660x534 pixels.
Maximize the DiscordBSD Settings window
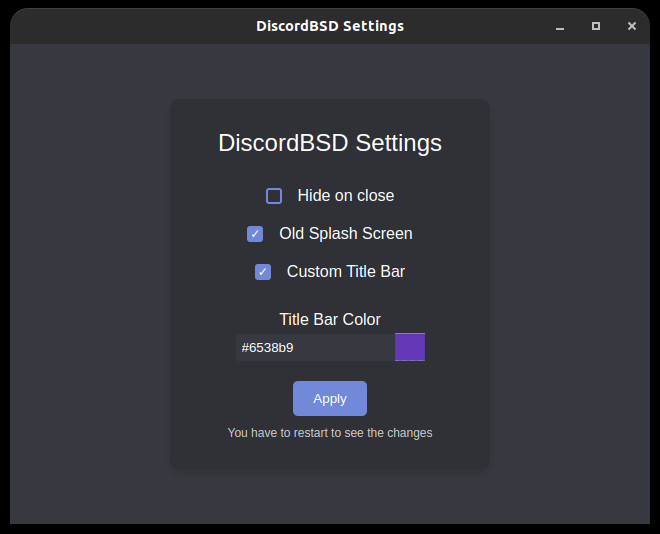[x=596, y=26]
